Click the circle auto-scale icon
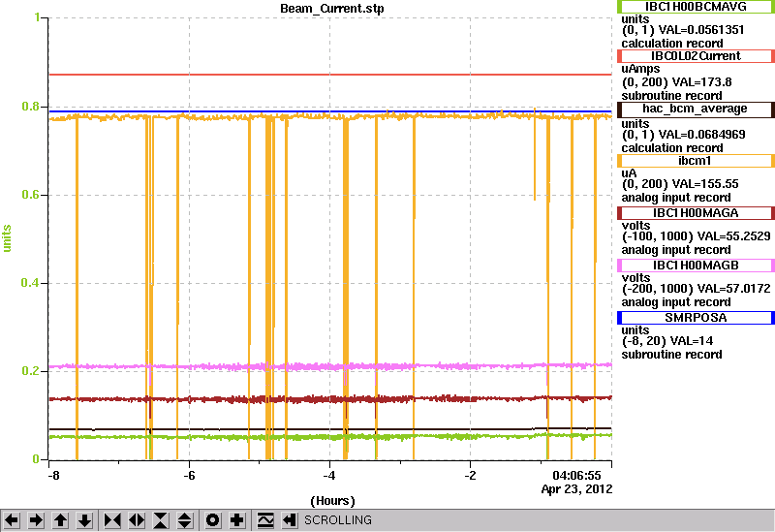775x532 pixels. click(212, 520)
